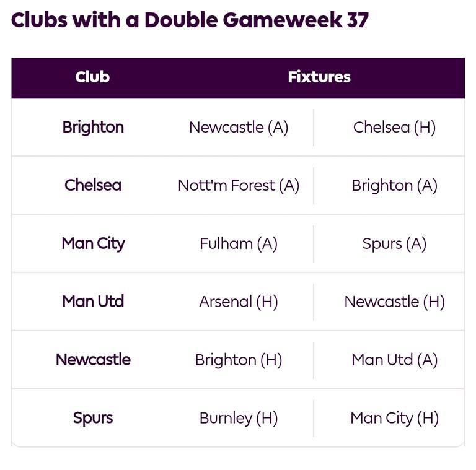This screenshot has height=470, width=476.
Task: Click Brighton's Newcastle (A) fixture
Action: 239,128
